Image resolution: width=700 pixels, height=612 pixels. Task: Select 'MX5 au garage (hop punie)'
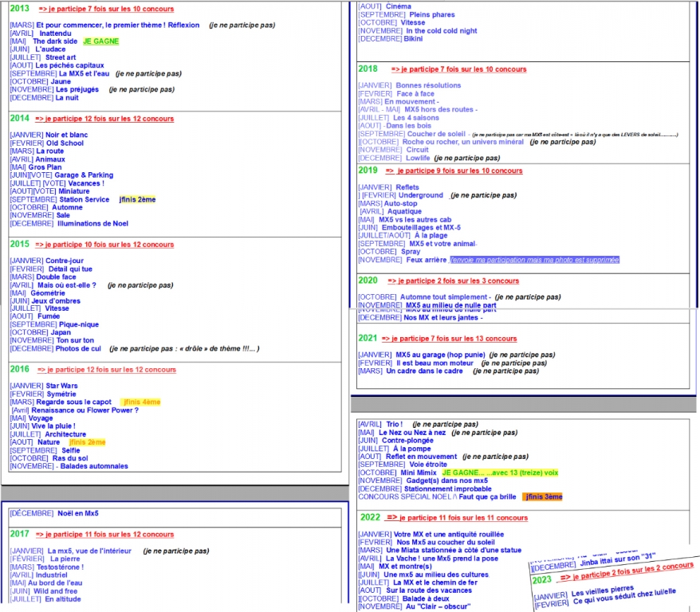pyautogui.click(x=440, y=355)
